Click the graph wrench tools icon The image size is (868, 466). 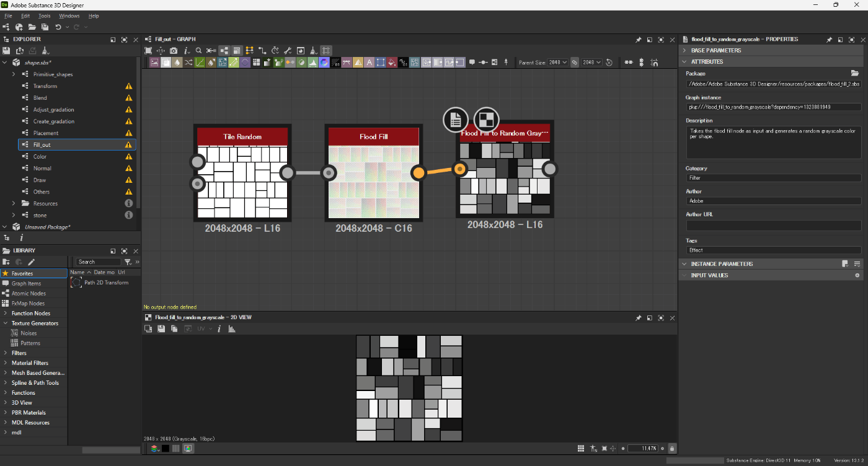pyautogui.click(x=288, y=50)
